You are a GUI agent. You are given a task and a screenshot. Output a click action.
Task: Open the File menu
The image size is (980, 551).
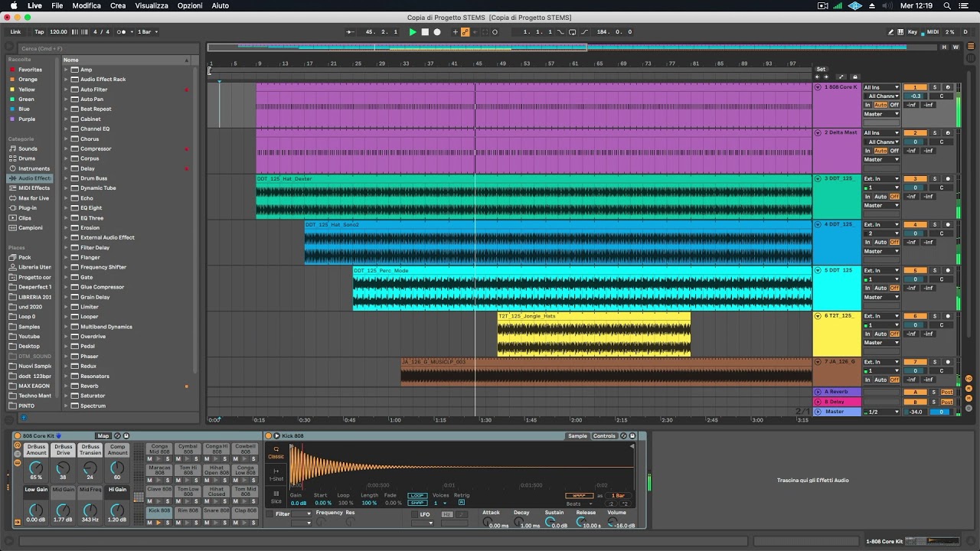(57, 5)
